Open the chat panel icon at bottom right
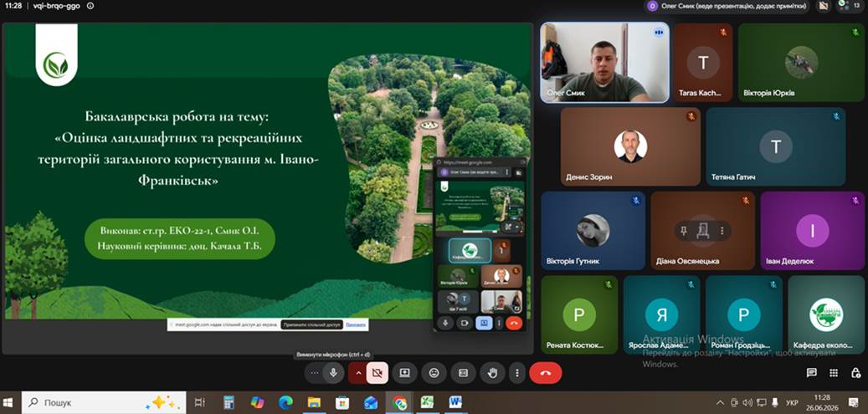Screen dimensions: 868x414 (x=812, y=373)
